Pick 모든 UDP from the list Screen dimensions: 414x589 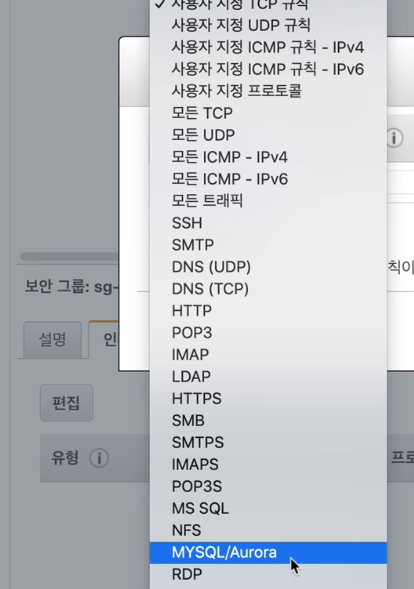[268, 135]
